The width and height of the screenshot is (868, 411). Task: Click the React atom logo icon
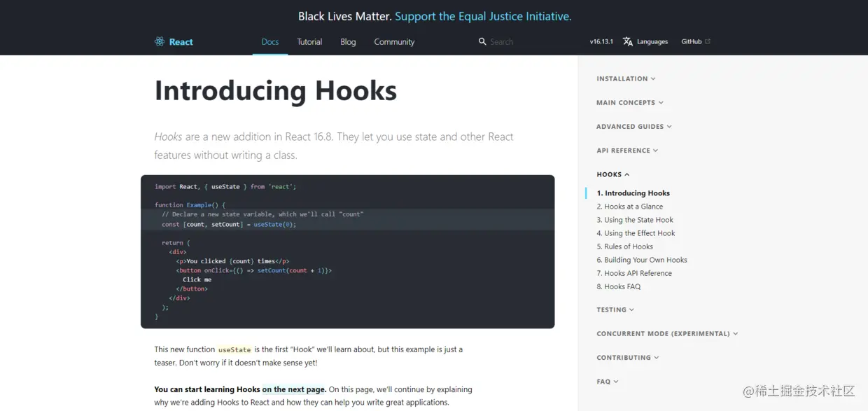point(160,42)
